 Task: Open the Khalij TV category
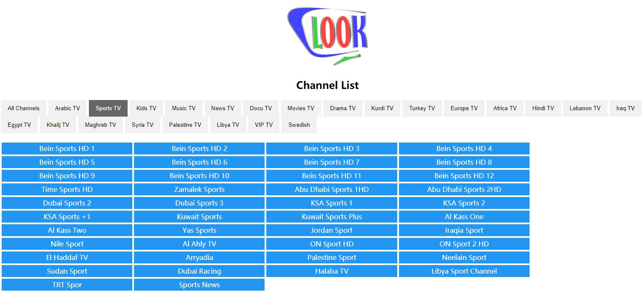point(58,125)
